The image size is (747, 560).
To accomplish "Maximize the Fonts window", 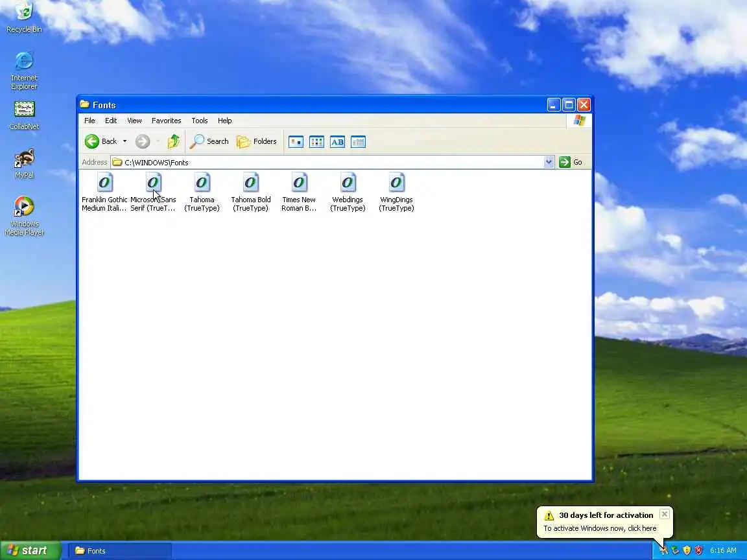I will (x=569, y=104).
